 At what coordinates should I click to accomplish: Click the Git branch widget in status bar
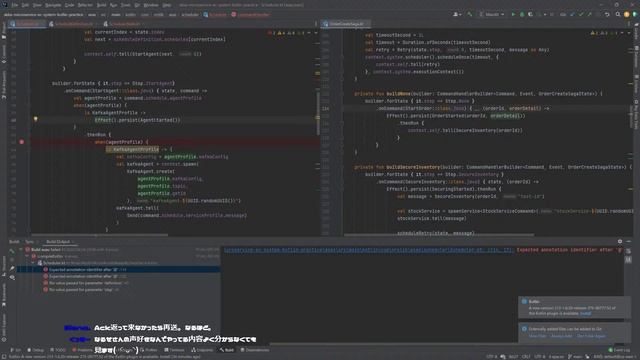tap(575, 356)
